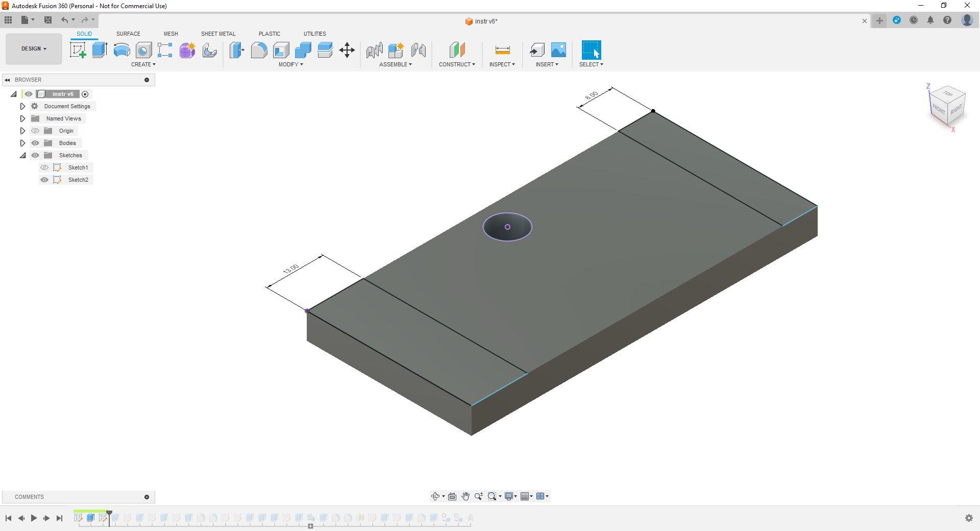Click the ViewCube RIGHT face
Image resolution: width=980 pixels, height=531 pixels.
pos(957,109)
